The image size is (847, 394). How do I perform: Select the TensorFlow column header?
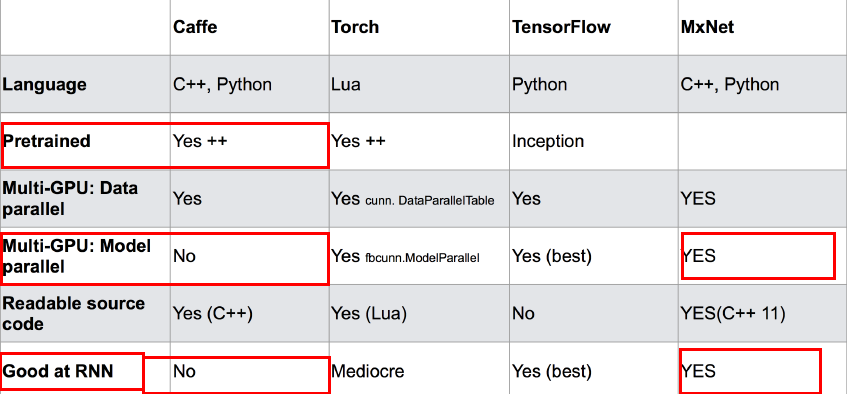tap(561, 27)
